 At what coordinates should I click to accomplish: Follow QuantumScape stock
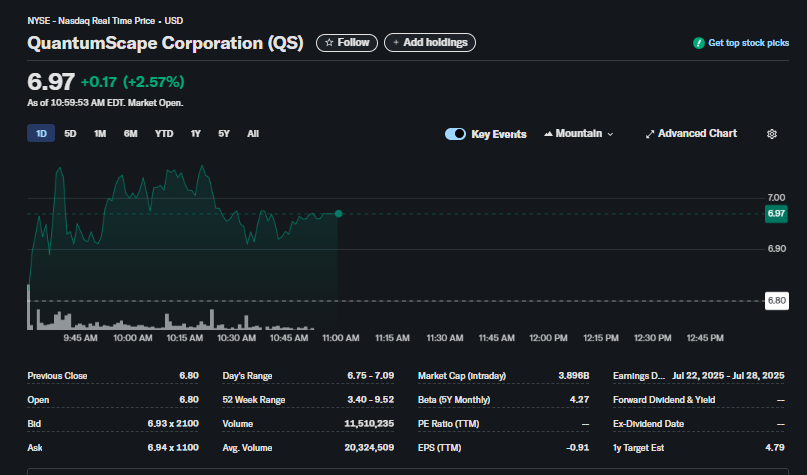coord(347,43)
